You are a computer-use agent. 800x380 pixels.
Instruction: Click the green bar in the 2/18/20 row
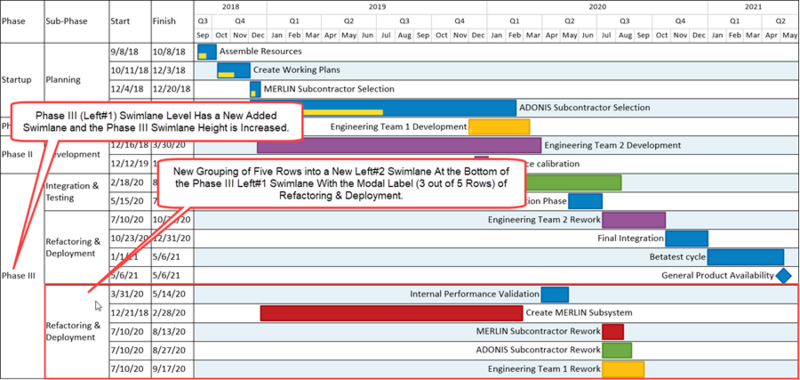coord(573,183)
